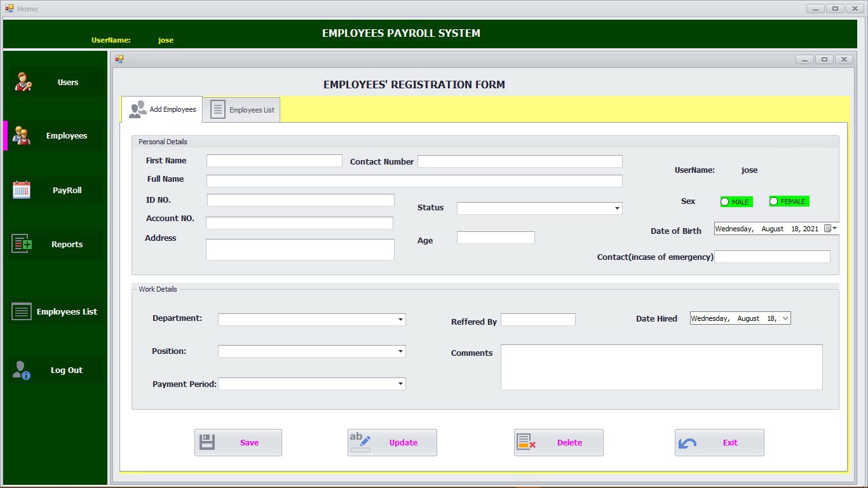
Task: Click the Exit button
Action: 719,442
